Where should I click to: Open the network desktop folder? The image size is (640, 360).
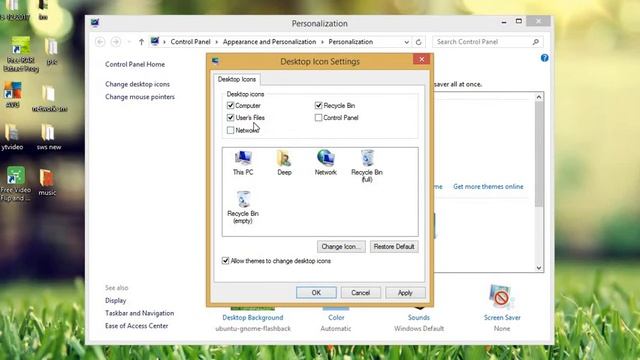49,99
